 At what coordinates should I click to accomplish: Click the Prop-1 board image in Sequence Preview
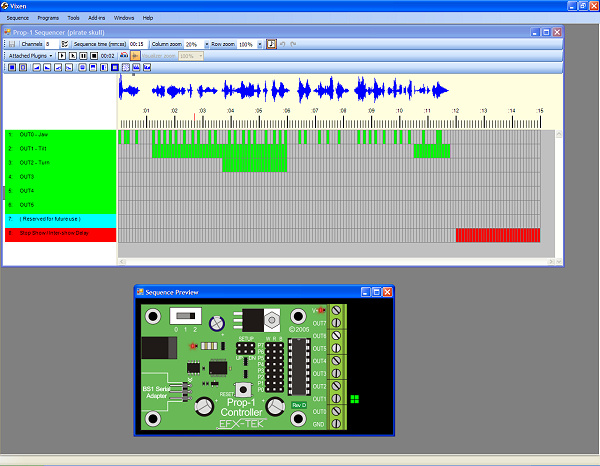pos(244,367)
